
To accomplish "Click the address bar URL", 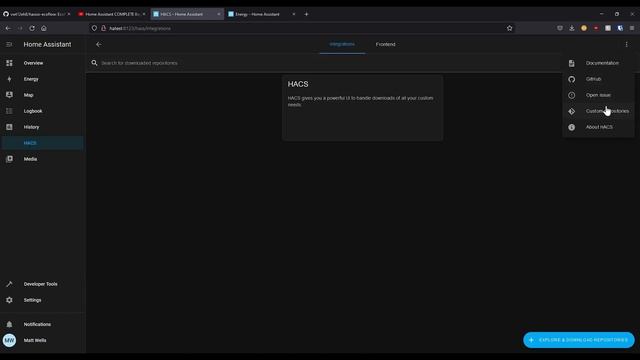I will (x=140, y=28).
